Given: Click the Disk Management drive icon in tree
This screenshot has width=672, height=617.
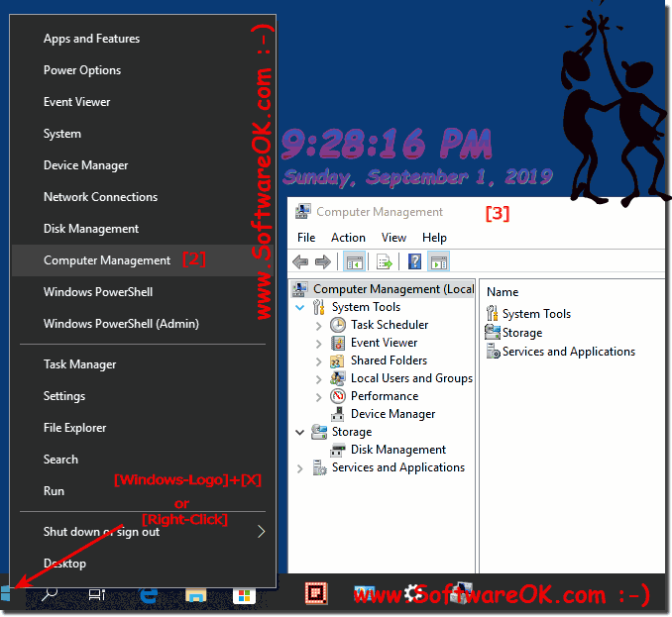Looking at the screenshot, I should [x=338, y=450].
